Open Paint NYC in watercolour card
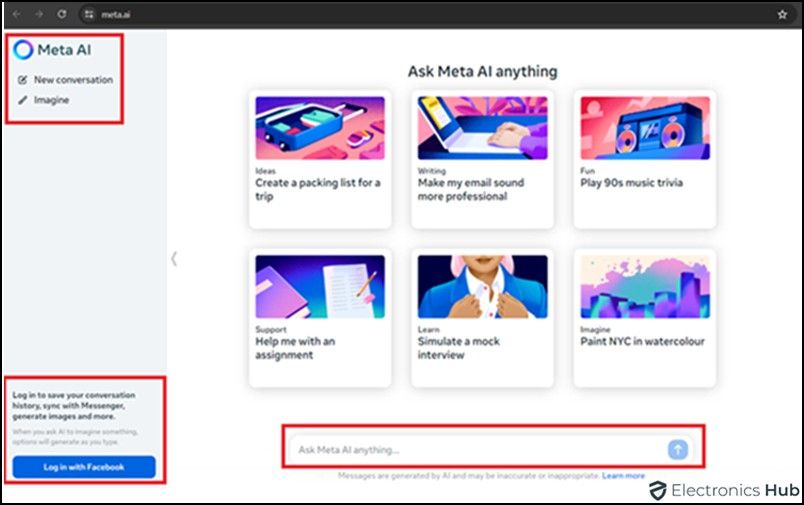The width and height of the screenshot is (804, 505). click(x=644, y=316)
